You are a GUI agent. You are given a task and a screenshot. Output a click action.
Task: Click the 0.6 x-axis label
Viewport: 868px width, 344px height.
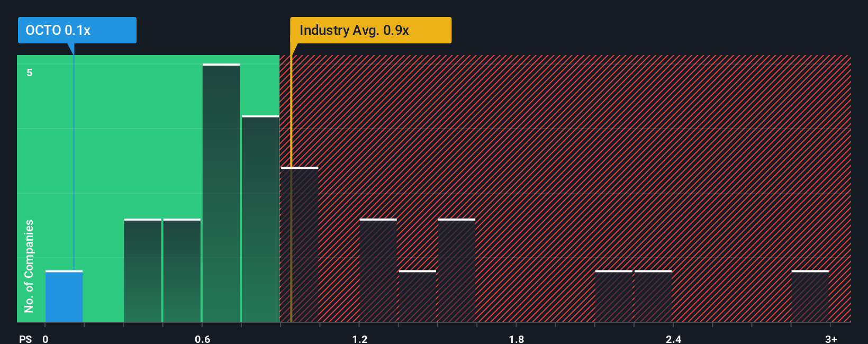[x=202, y=339]
